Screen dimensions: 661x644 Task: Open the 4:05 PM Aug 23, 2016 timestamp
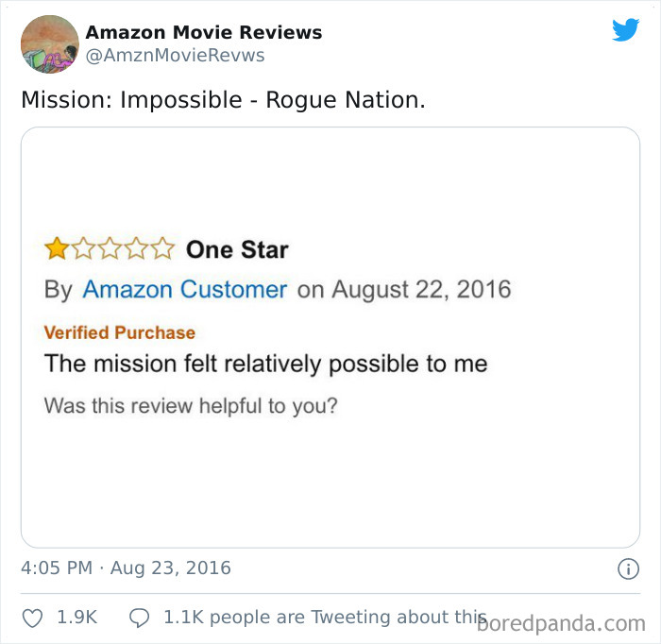click(x=126, y=568)
